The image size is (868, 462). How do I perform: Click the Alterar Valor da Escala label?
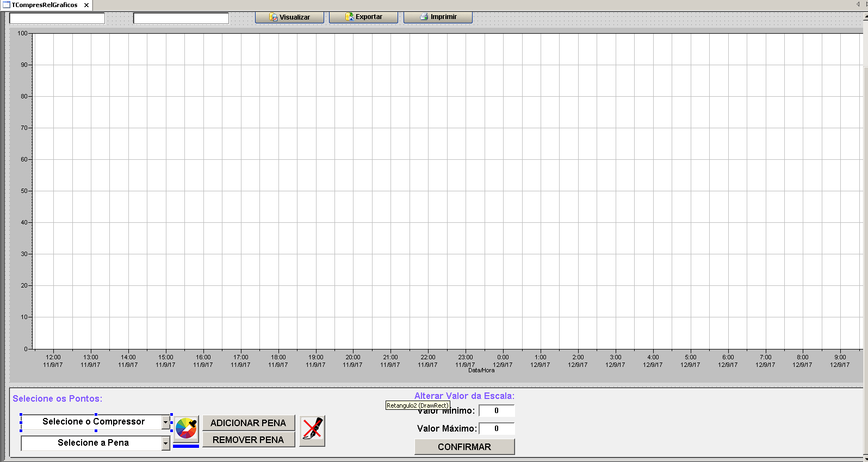point(464,396)
